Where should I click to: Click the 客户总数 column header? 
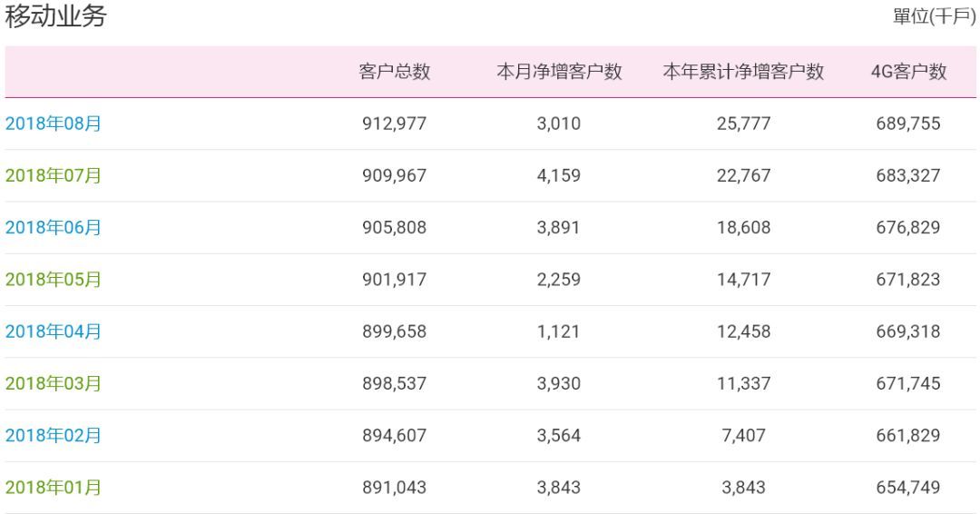[x=395, y=71]
